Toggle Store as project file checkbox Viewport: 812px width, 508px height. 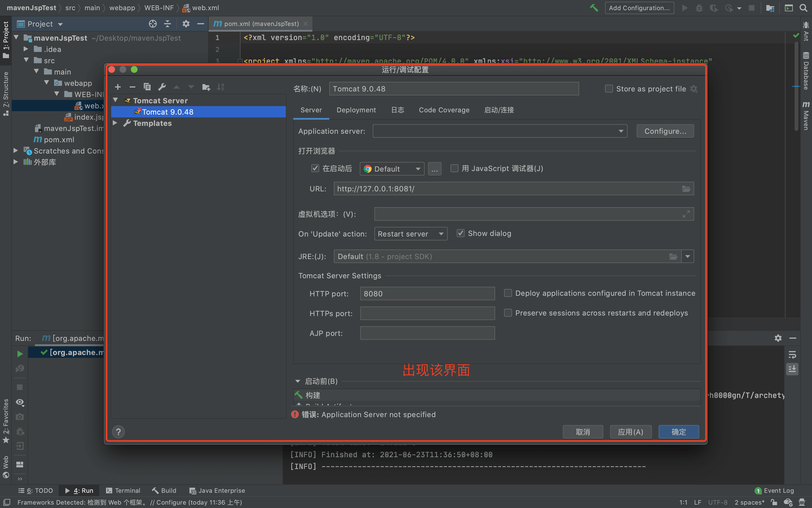(609, 89)
